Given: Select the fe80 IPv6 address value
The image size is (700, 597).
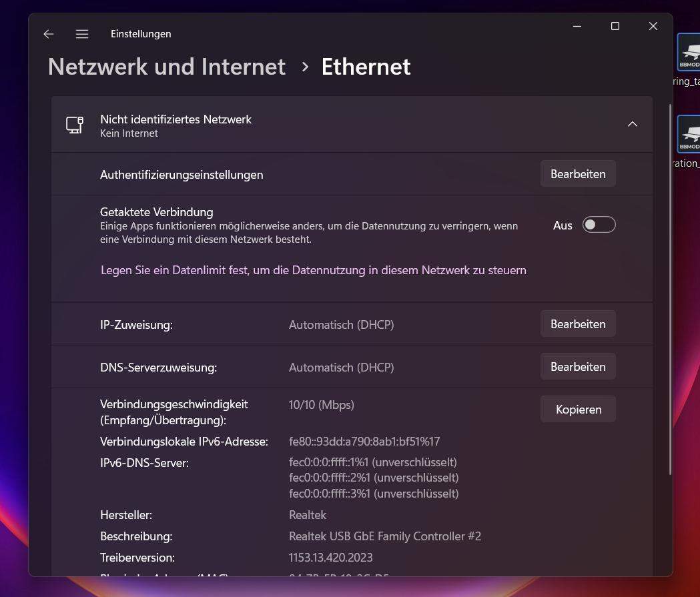Looking at the screenshot, I should coord(364,441).
